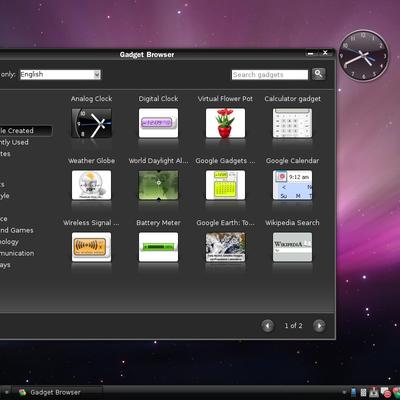Go to the previous gadget page
Screen dimensions: 400x400
(268, 326)
